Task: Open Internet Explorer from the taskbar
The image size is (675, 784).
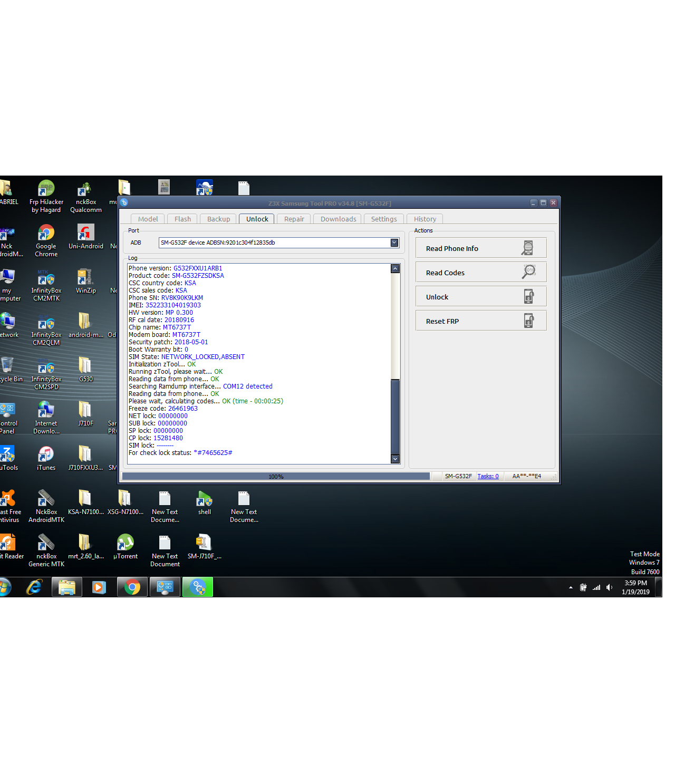Action: tap(34, 587)
